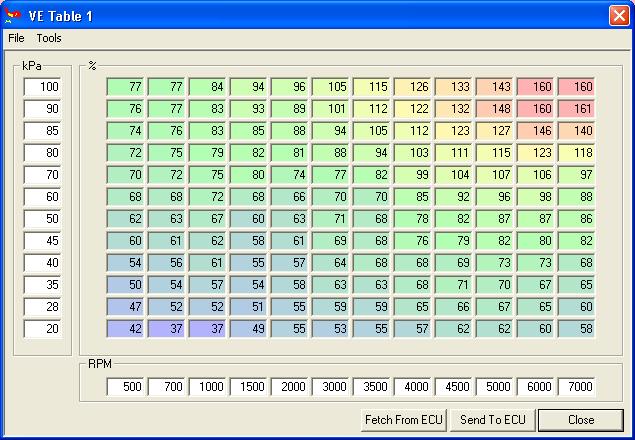
Task: Select VE cell 161 at 90 kPa, 7000 RPM
Action: (577, 109)
